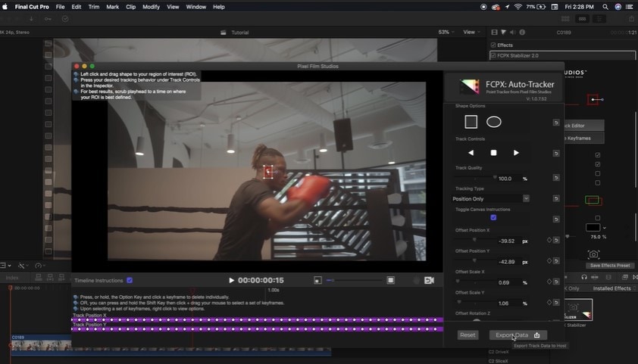Reset the Offset Position X value

click(x=556, y=240)
